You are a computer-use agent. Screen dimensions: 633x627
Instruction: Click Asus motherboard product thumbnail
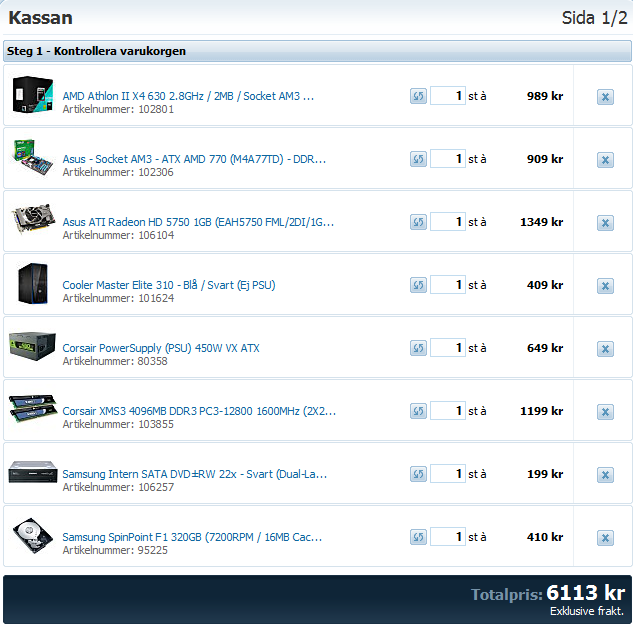point(33,157)
